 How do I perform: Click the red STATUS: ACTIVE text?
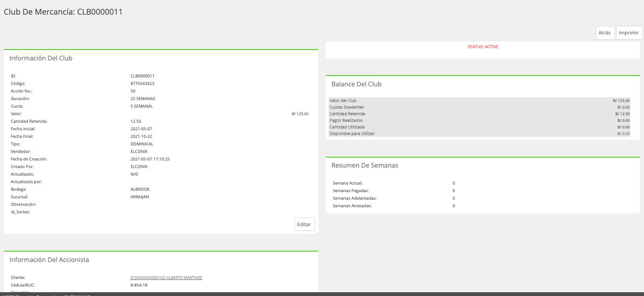483,47
